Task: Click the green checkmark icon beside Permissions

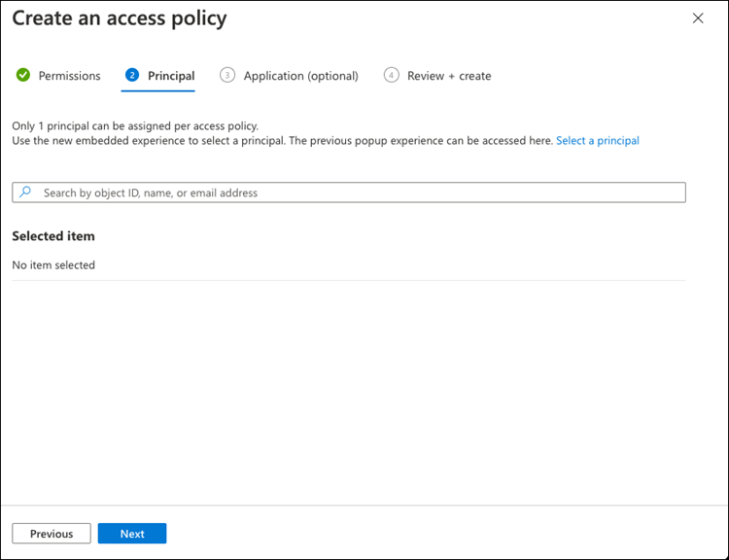Action: [23, 75]
